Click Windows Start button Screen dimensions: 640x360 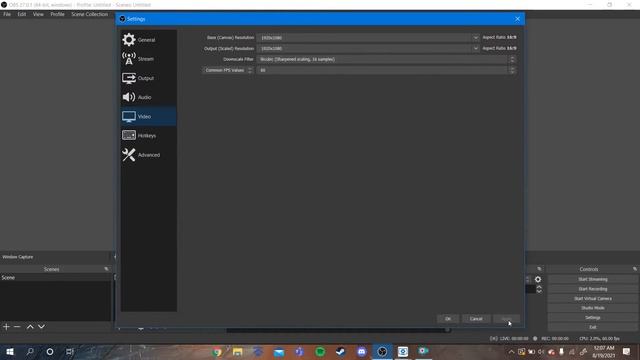click(10, 351)
